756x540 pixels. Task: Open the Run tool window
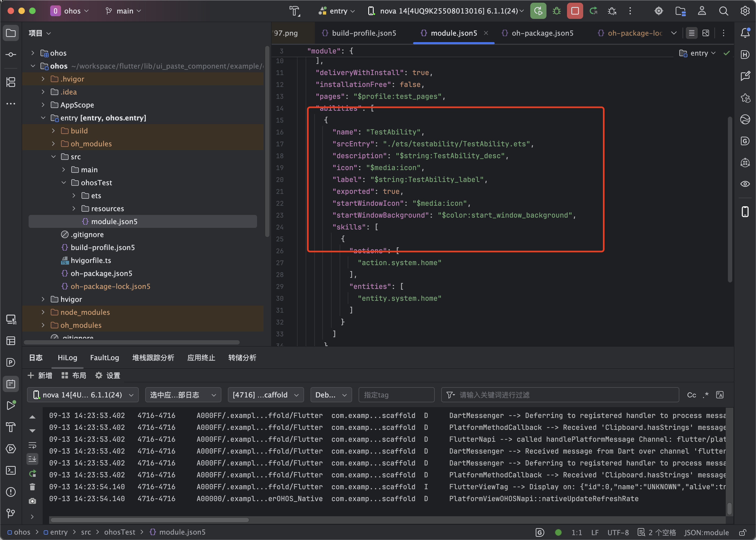(11, 405)
